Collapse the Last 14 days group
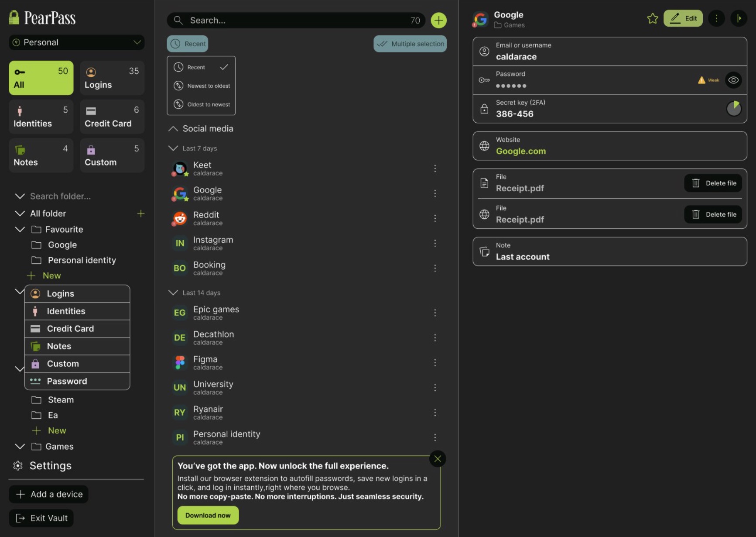 [x=173, y=293]
